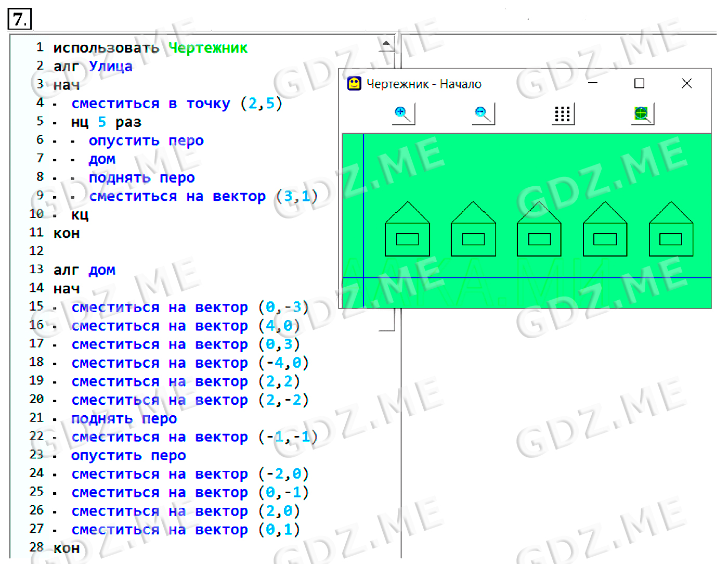Click the last house drawn on canvas
The height and width of the screenshot is (564, 728).
click(671, 230)
